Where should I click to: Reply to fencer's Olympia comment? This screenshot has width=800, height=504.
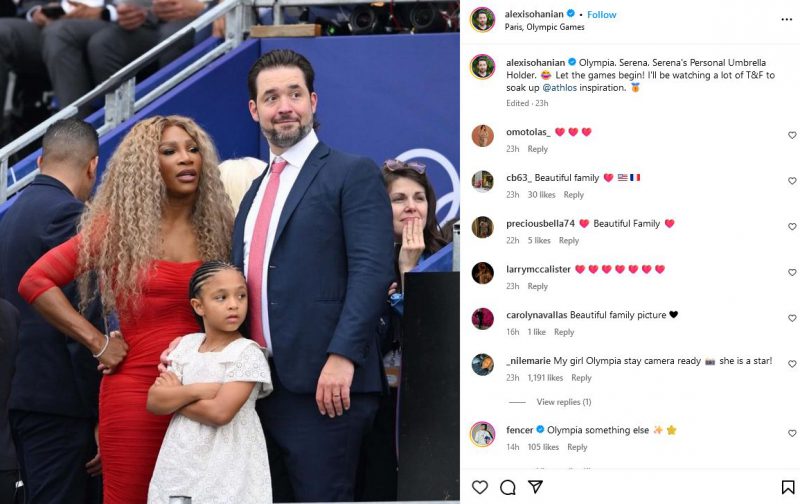point(577,447)
